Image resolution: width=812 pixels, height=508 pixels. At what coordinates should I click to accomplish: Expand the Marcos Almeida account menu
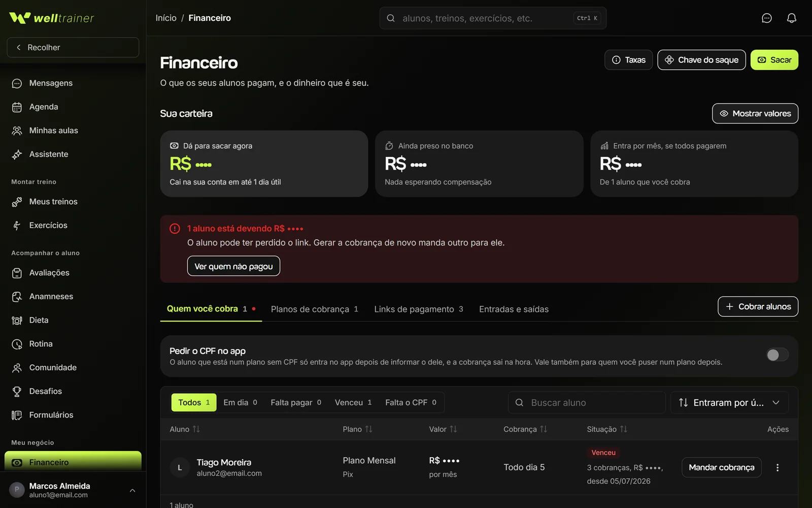(73, 490)
